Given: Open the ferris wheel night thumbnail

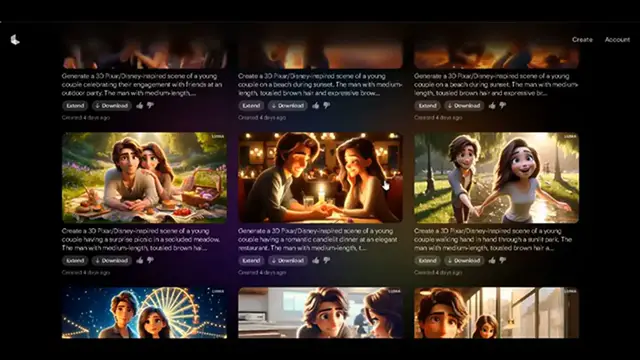Looking at the screenshot, I should [x=144, y=313].
